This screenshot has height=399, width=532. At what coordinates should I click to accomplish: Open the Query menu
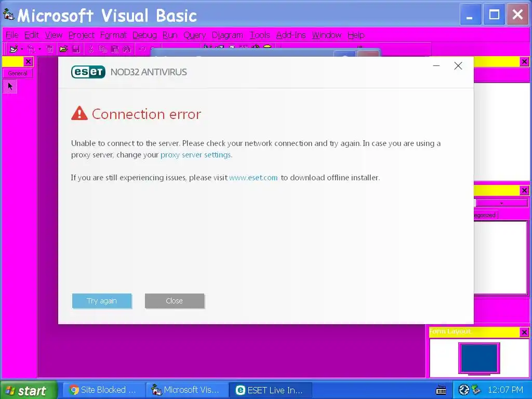pyautogui.click(x=195, y=35)
